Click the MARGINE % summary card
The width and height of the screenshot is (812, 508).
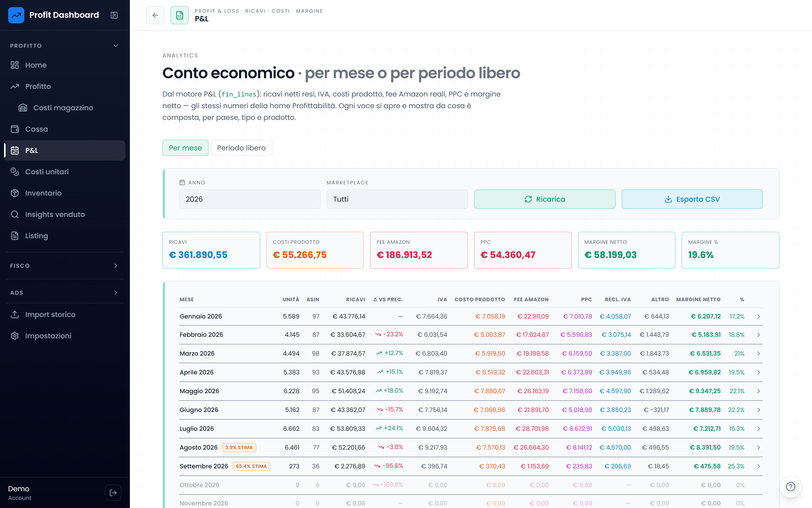[x=731, y=250]
